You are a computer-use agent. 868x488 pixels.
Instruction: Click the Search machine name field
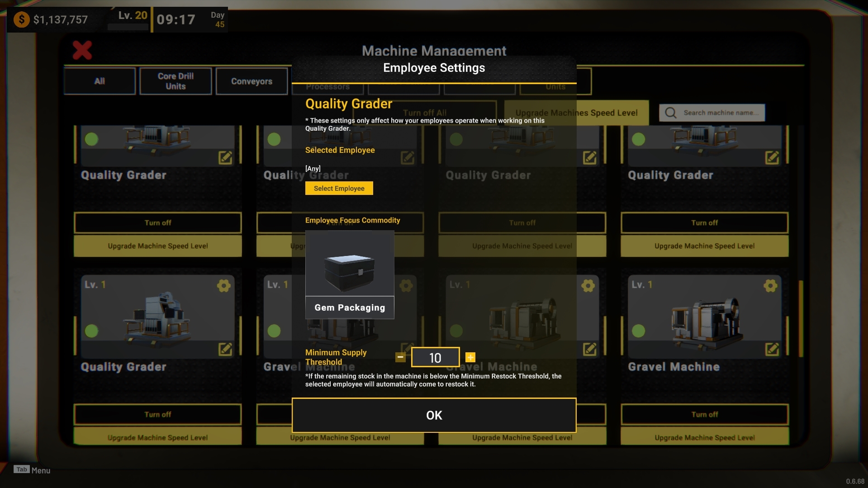point(712,113)
